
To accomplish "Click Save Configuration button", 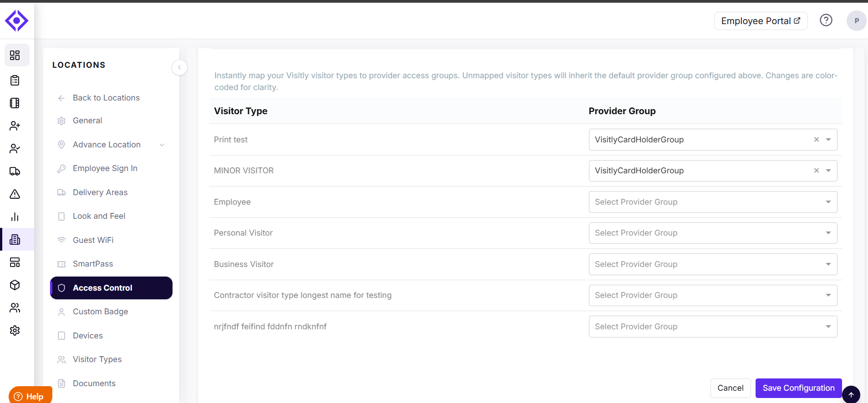I will coord(798,388).
